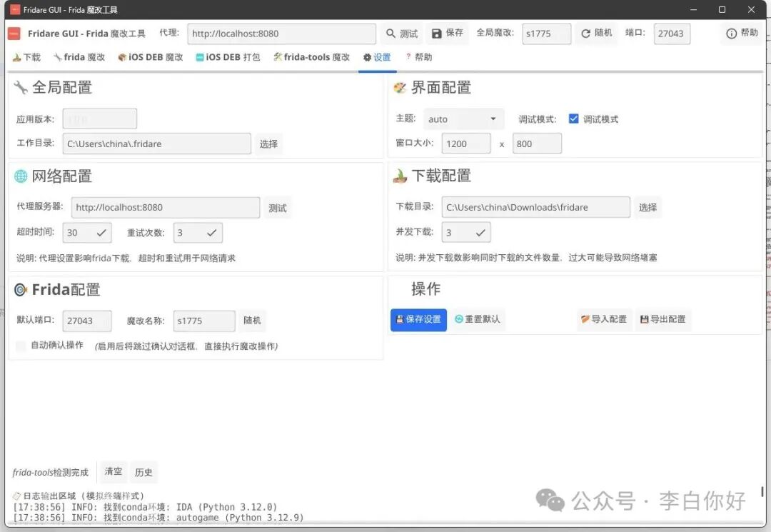This screenshot has width=771, height=532.
Task: Click the globe icon beside 网络配置
Action: click(x=21, y=176)
